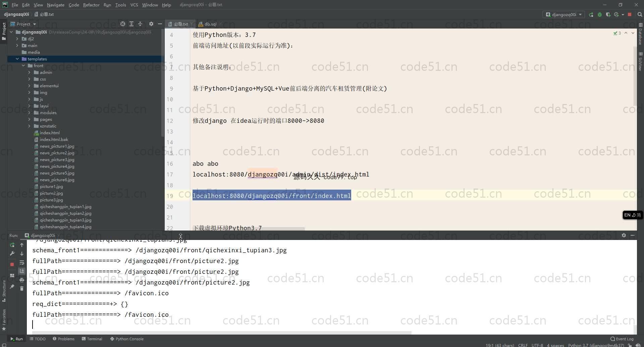Expand the elementui folder
The height and width of the screenshot is (347, 644).
point(29,86)
